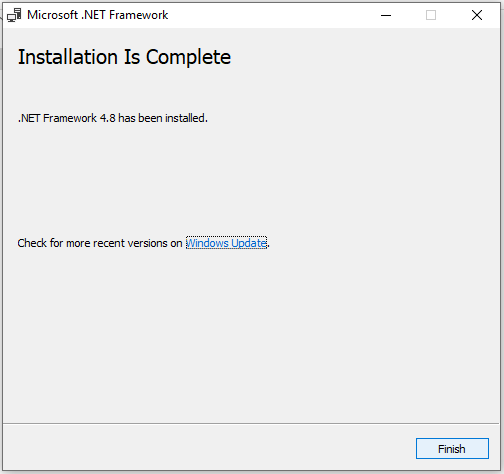Click the blank area below the update message

click(x=251, y=333)
